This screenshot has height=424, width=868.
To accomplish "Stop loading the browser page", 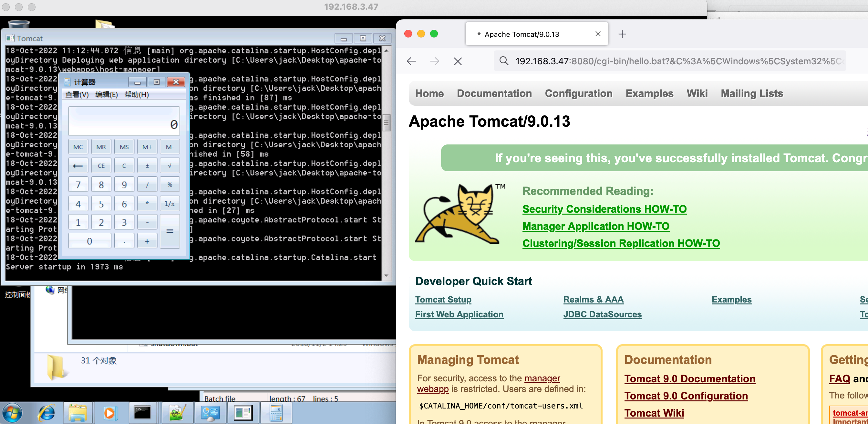I will click(458, 61).
